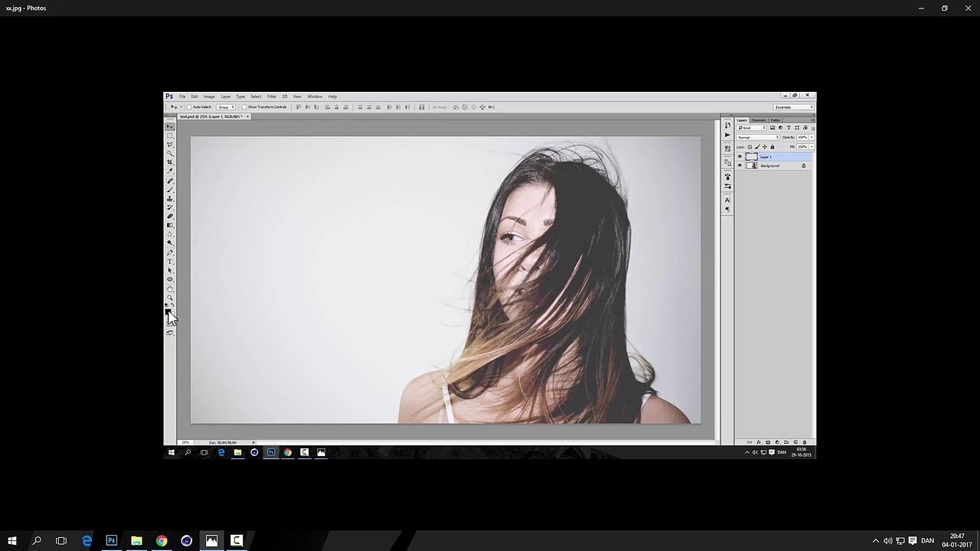Open the Essentials workspace dropdown
Image resolution: width=980 pixels, height=551 pixels.
792,107
